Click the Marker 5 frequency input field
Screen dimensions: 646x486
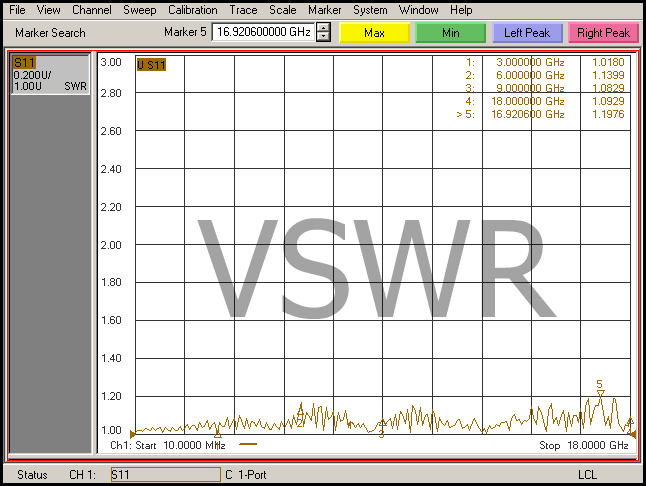coord(263,33)
